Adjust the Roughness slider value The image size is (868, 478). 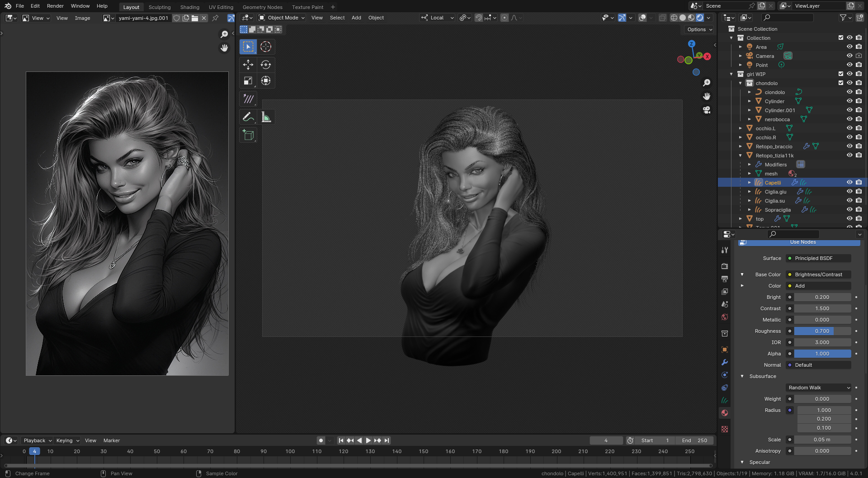[823, 331]
